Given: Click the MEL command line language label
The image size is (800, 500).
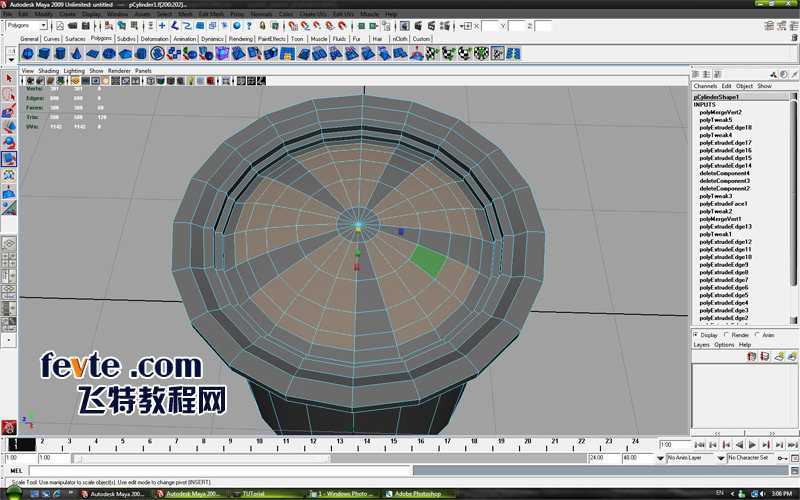Looking at the screenshot, I should (x=16, y=471).
